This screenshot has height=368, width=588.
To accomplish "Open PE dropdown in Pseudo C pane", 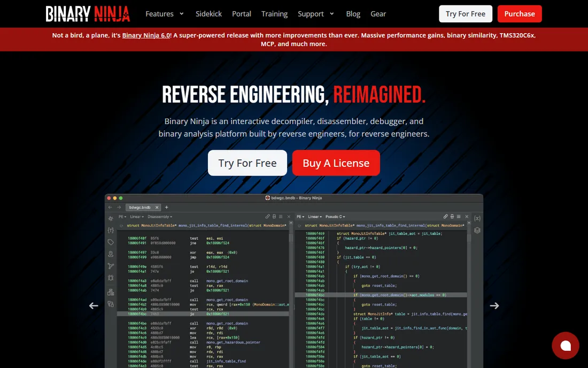I will (x=300, y=217).
